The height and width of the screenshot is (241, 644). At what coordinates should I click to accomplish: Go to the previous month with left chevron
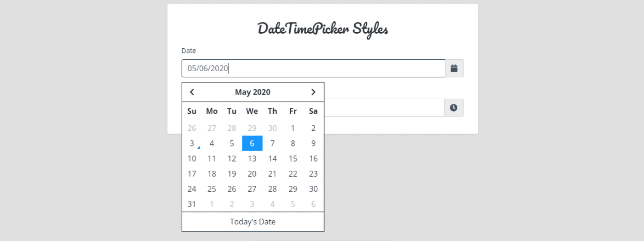click(x=192, y=92)
